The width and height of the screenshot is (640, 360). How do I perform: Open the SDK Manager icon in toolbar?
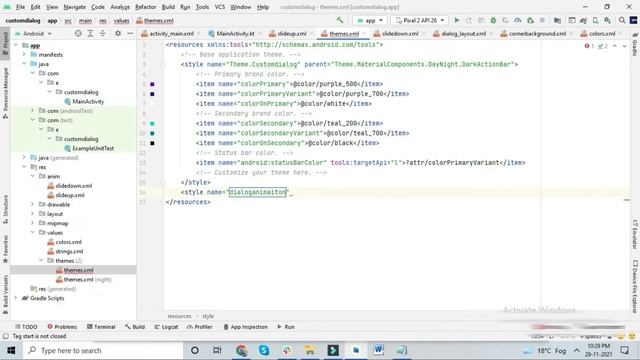(x=608, y=20)
